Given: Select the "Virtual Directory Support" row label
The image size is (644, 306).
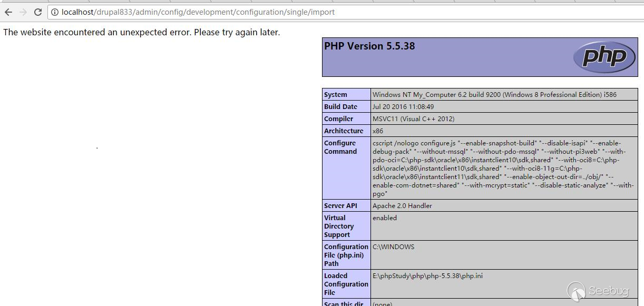Looking at the screenshot, I should tap(339, 226).
